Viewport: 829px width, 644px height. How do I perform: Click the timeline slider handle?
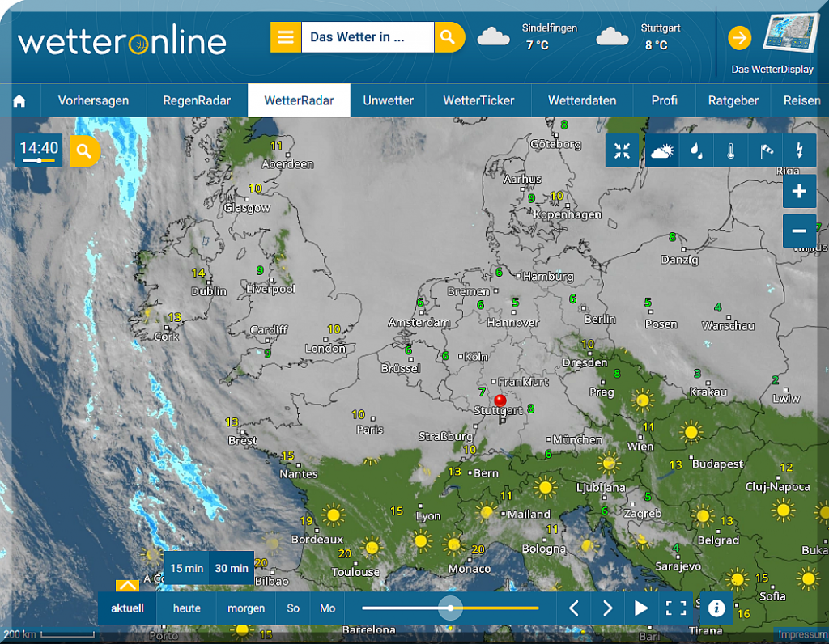[x=450, y=608]
